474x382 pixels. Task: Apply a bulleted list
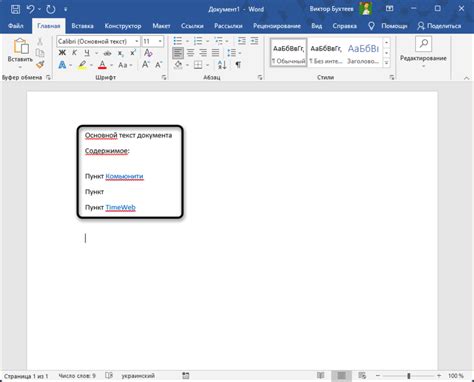[178, 41]
